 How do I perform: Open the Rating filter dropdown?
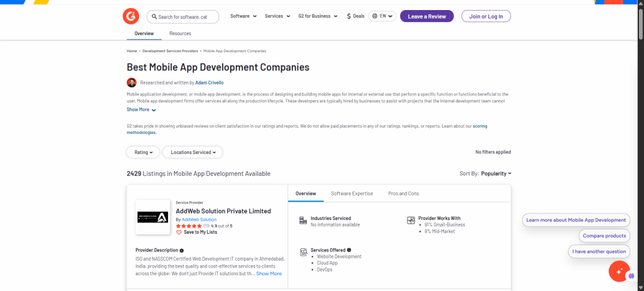143,152
